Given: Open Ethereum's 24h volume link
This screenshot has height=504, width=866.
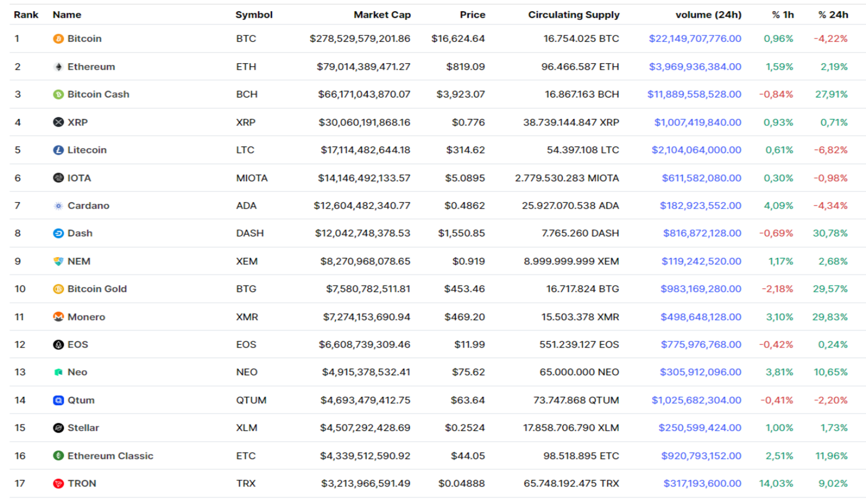Looking at the screenshot, I should tap(695, 67).
